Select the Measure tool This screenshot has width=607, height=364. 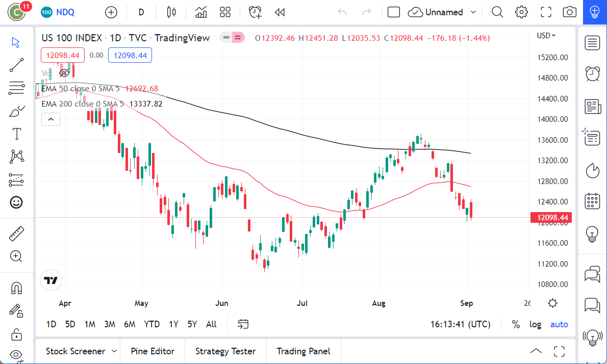point(16,234)
